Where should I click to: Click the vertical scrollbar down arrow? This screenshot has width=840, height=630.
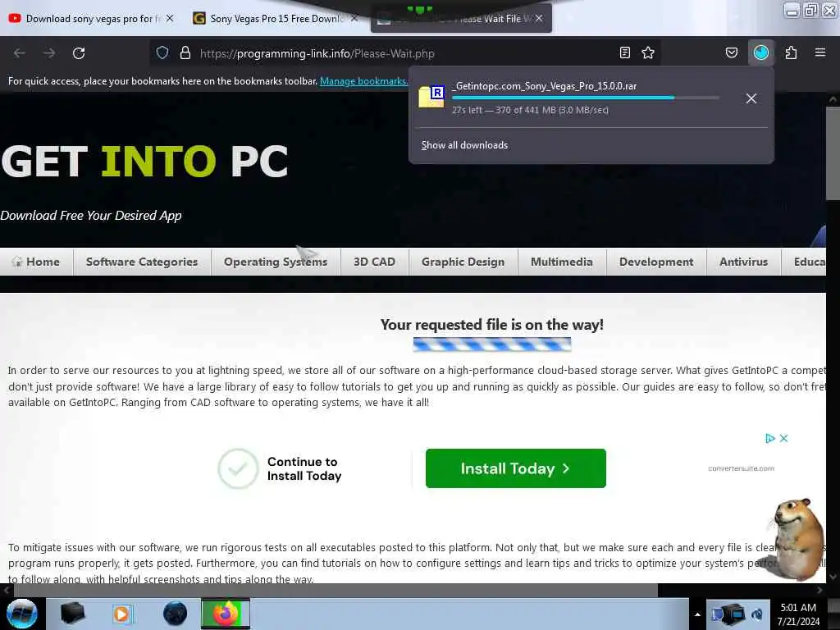pos(833,577)
